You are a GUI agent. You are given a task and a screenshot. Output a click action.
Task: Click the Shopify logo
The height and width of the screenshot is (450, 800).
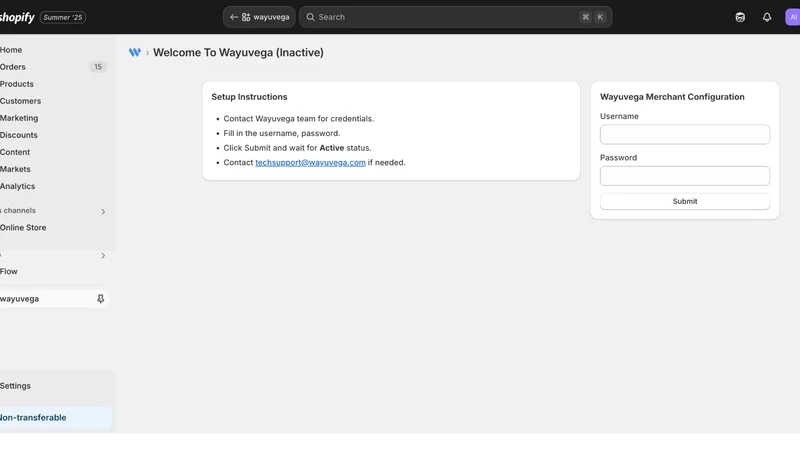pyautogui.click(x=17, y=17)
